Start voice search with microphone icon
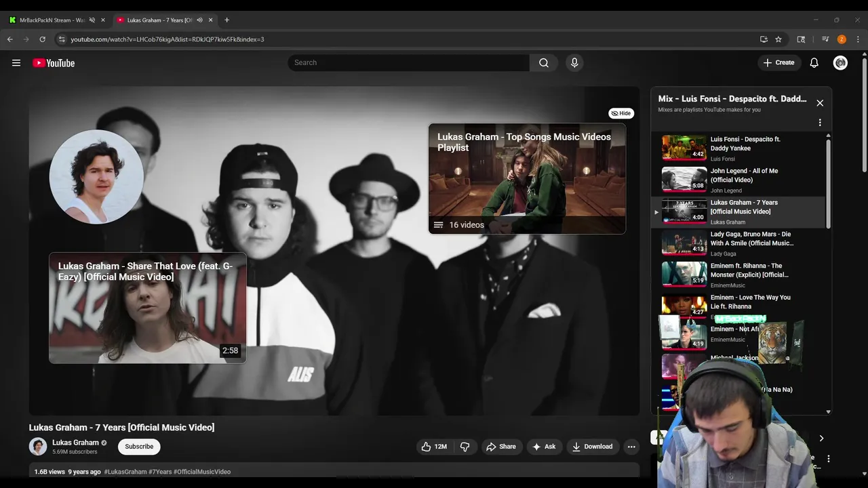868x488 pixels. 574,62
